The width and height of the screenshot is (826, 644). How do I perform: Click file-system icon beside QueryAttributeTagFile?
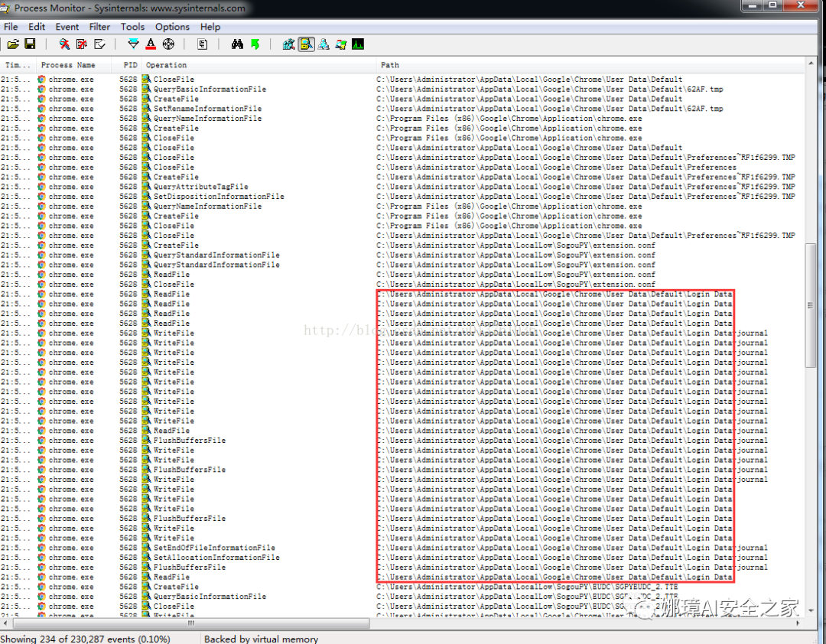pos(146,187)
